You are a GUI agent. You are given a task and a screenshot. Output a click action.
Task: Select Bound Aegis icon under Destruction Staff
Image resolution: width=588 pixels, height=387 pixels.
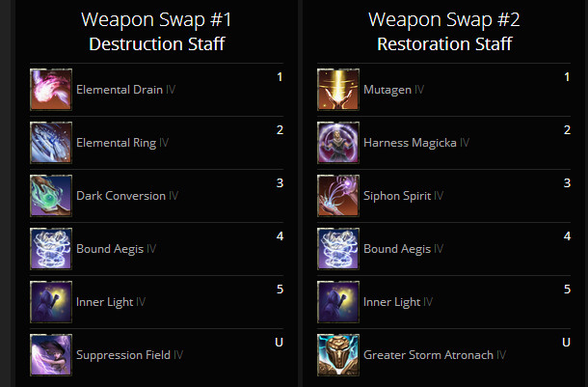51,249
